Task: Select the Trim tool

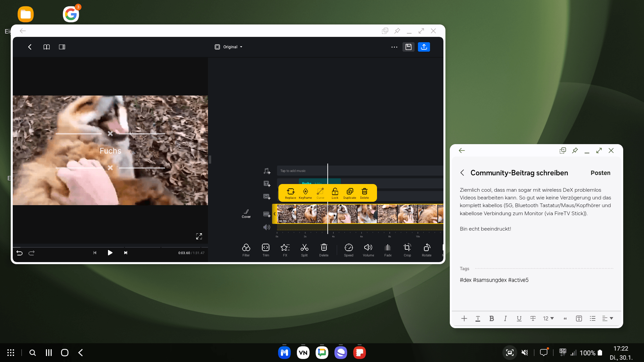Action: [266, 250]
